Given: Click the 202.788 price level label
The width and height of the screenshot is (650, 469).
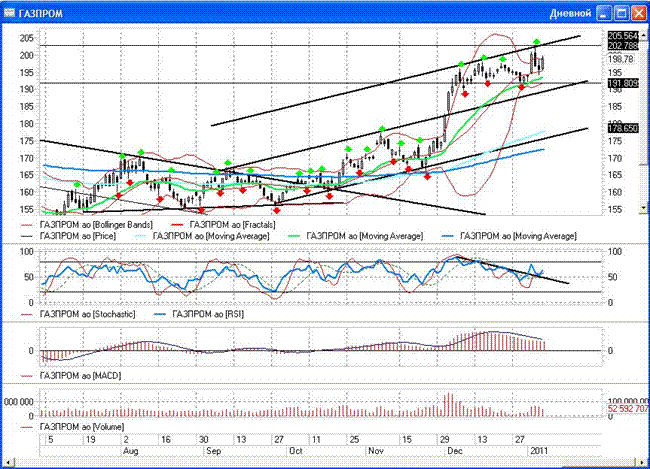Looking at the screenshot, I should (623, 46).
